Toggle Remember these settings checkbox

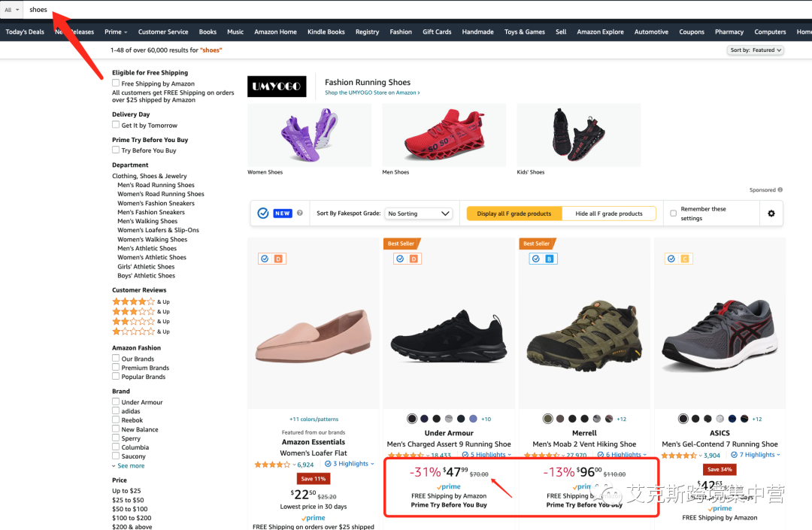(673, 214)
